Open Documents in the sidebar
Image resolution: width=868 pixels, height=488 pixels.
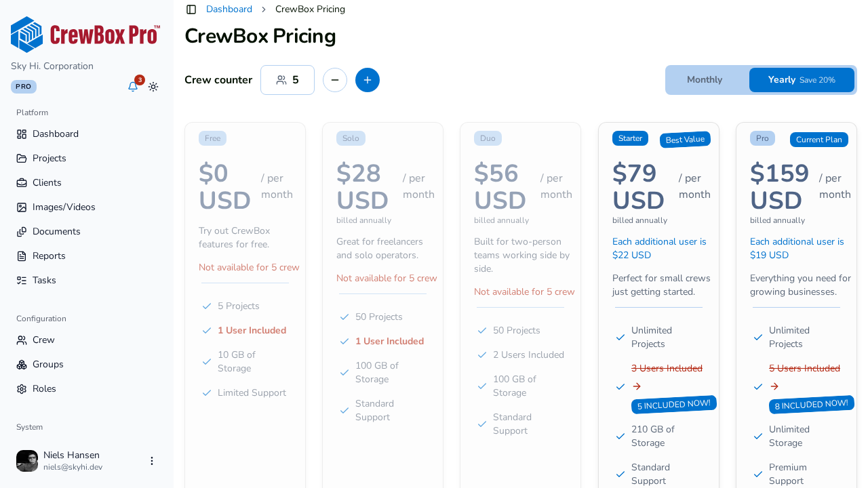tap(87, 232)
